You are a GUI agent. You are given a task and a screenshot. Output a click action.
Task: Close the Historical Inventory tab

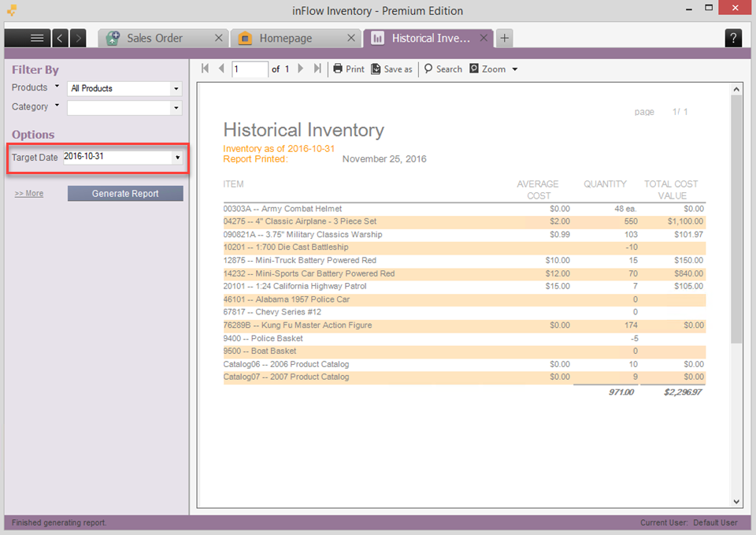click(484, 38)
